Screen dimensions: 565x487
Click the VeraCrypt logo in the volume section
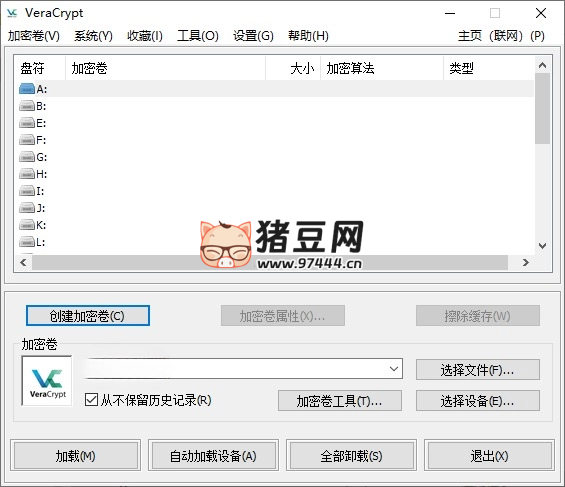coord(47,381)
